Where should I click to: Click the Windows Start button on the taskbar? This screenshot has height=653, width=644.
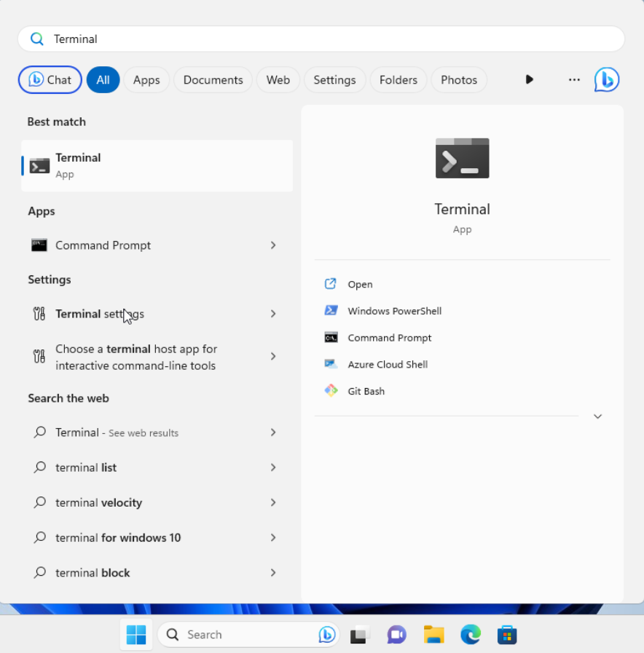136,634
